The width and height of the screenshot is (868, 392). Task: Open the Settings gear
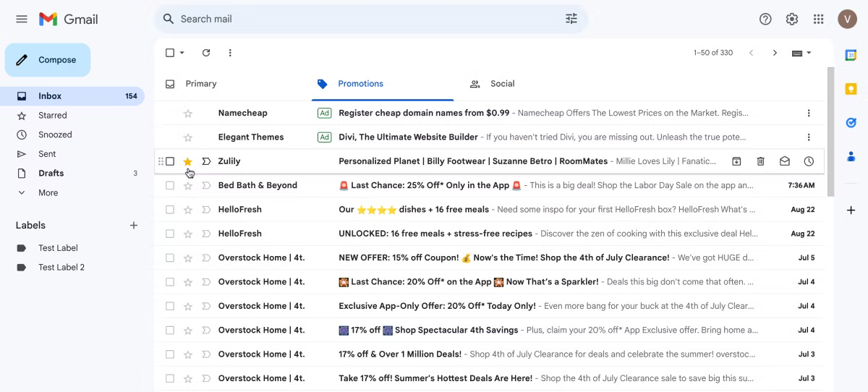point(792,19)
